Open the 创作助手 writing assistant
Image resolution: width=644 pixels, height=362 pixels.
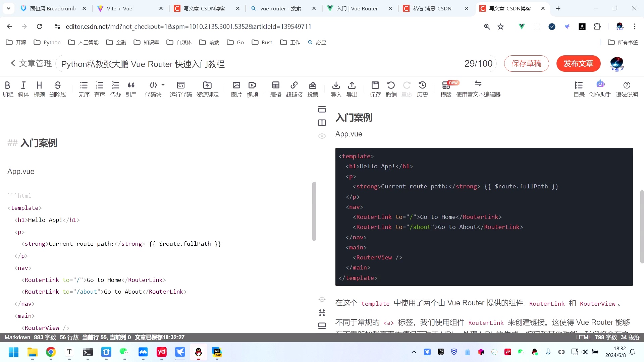[x=600, y=88]
